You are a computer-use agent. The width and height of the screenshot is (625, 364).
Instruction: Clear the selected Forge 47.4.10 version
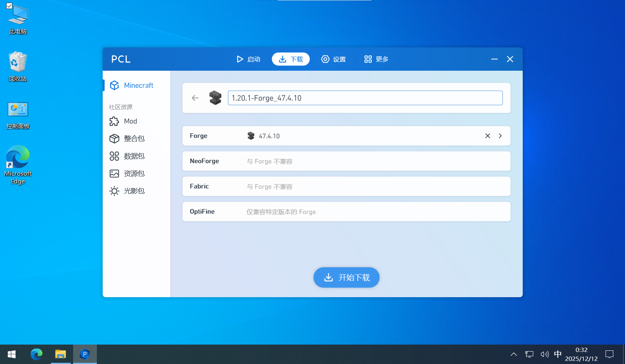pos(487,136)
